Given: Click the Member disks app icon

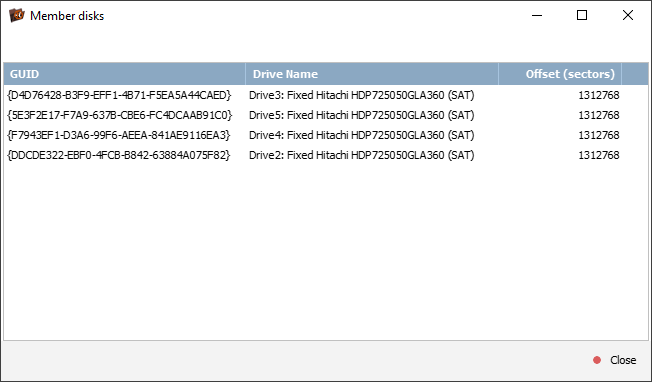Looking at the screenshot, I should click(x=17, y=15).
